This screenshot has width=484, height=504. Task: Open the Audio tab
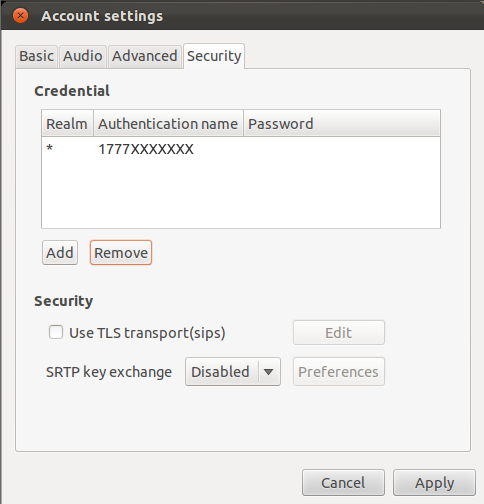click(x=83, y=56)
